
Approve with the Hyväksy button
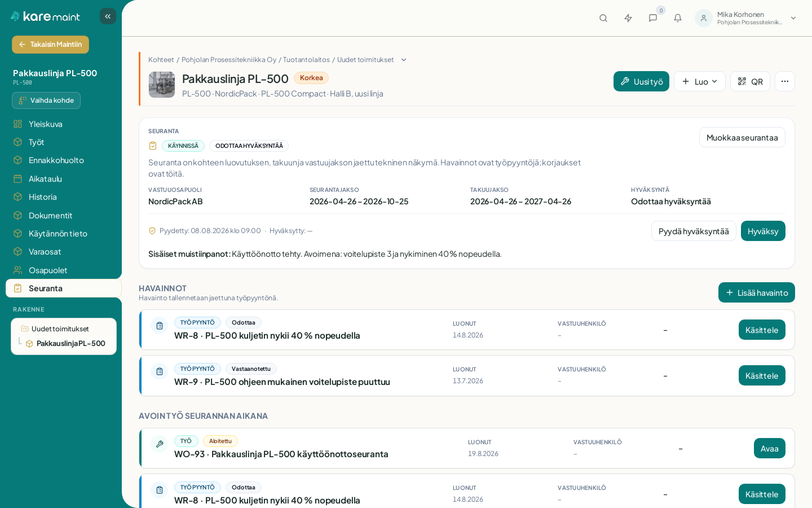point(763,231)
